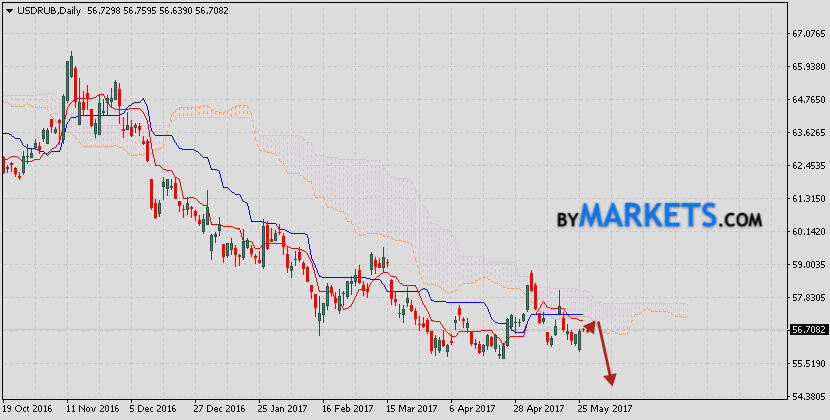830x420 pixels.
Task: Click the triangle arrow beside USDRUB title
Action: point(7,8)
